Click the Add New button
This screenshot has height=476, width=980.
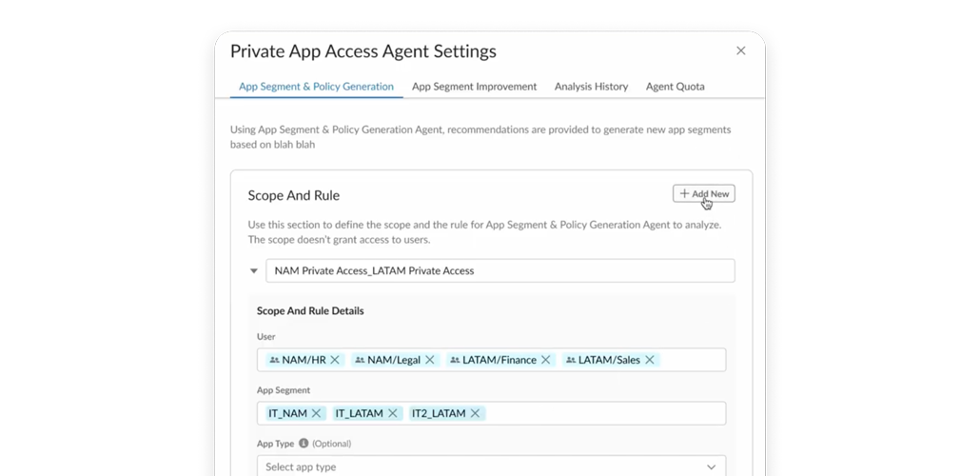[704, 194]
